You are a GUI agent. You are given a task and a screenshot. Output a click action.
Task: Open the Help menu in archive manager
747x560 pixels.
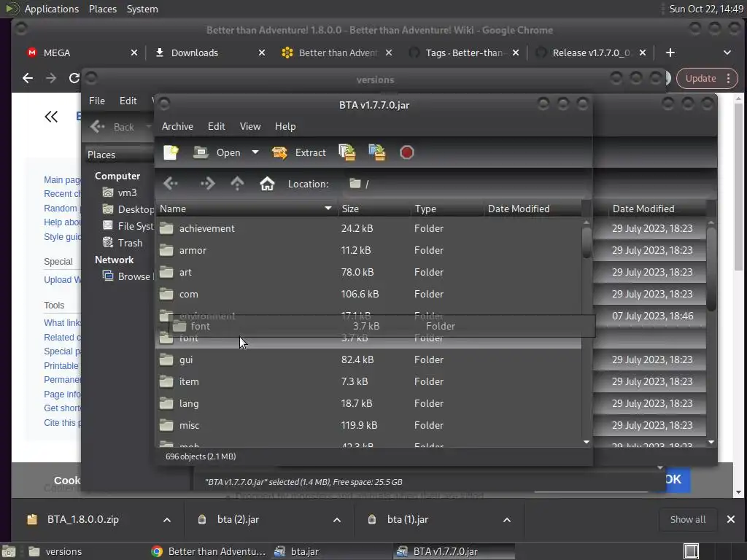(285, 126)
